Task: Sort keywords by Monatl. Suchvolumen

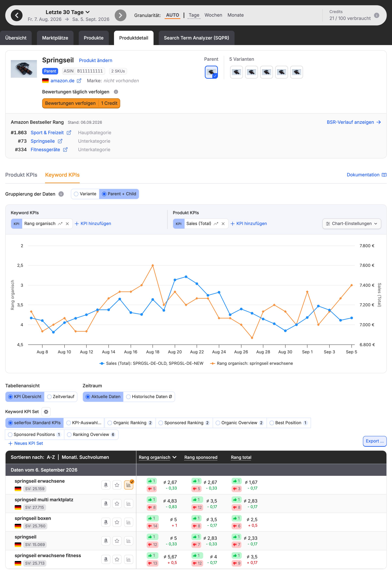Action: [85, 457]
